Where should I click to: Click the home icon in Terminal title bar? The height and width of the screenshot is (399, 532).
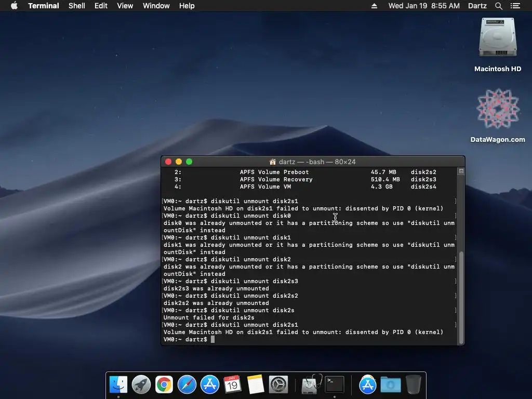(x=272, y=162)
